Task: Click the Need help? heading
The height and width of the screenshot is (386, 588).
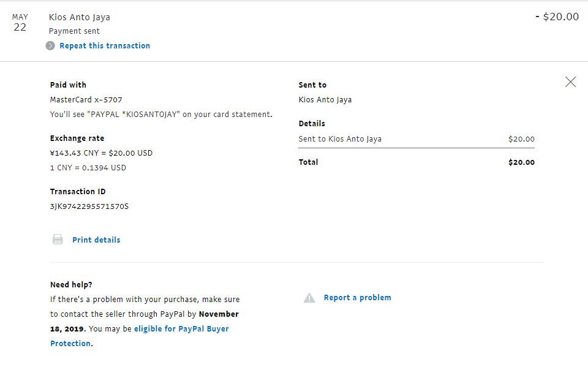Action: tap(71, 285)
